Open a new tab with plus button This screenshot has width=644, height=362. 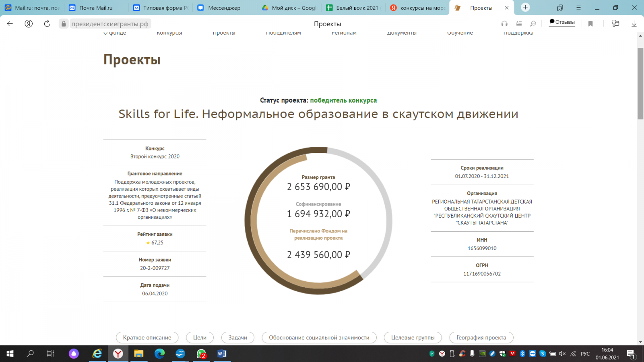pos(525,8)
